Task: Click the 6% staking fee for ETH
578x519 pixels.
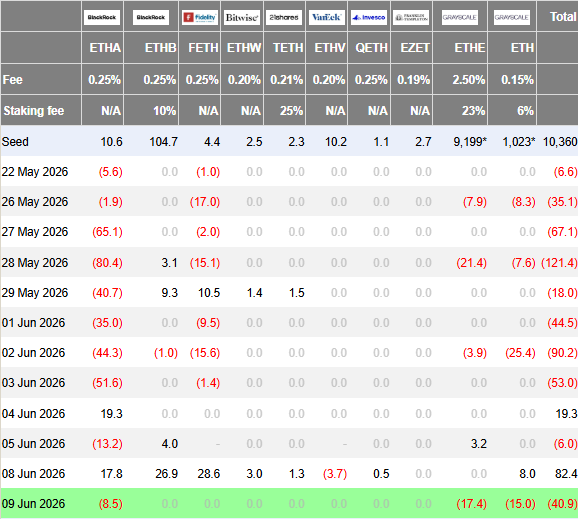Action: coord(525,111)
